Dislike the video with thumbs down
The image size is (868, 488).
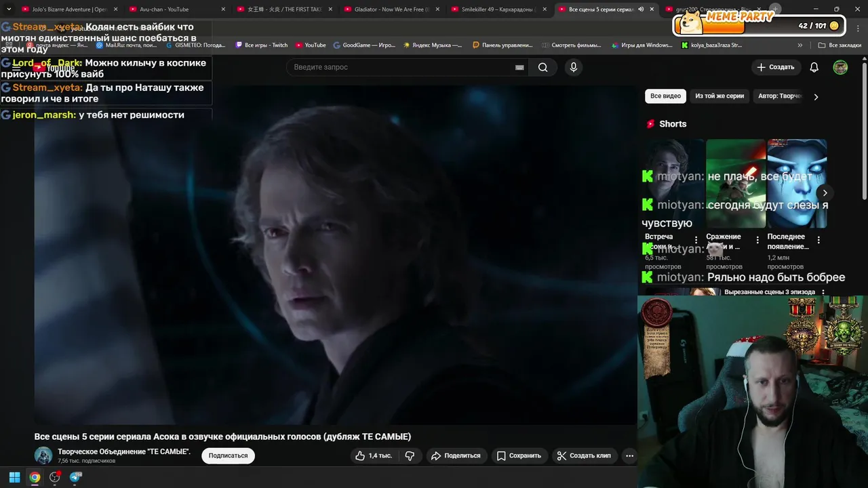tap(410, 455)
